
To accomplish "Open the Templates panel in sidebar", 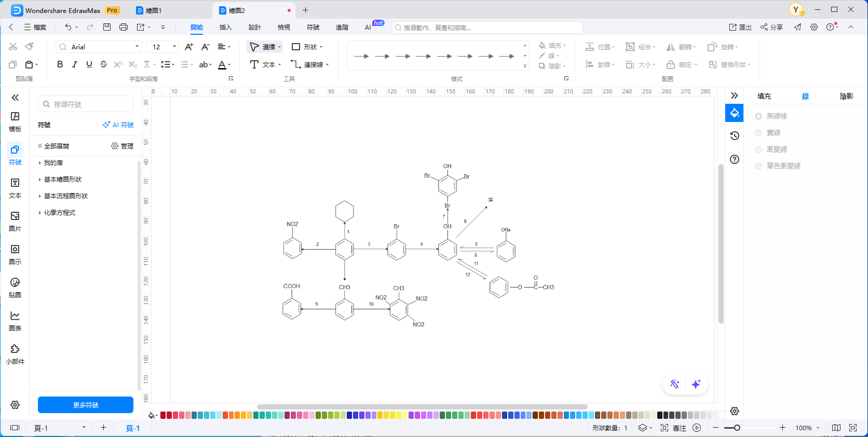I will pyautogui.click(x=15, y=121).
